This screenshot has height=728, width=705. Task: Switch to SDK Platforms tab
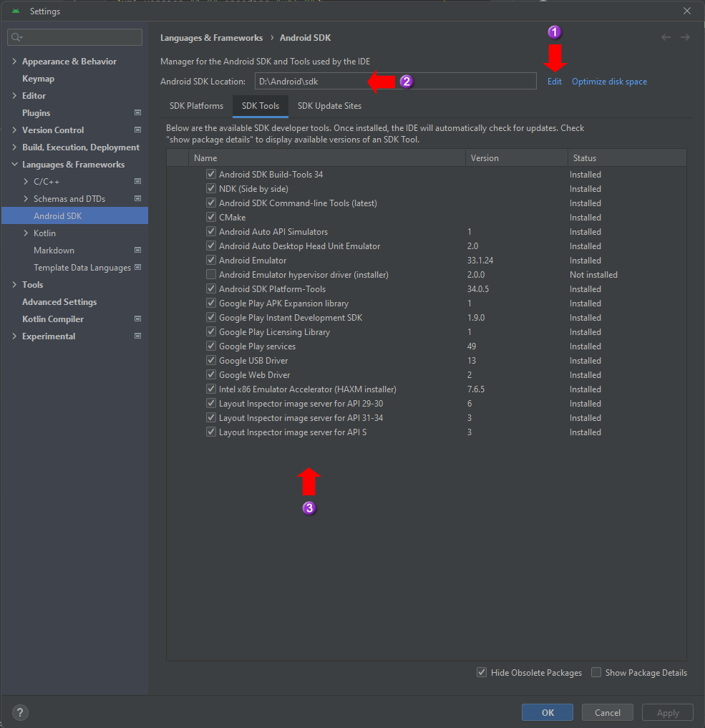click(196, 106)
